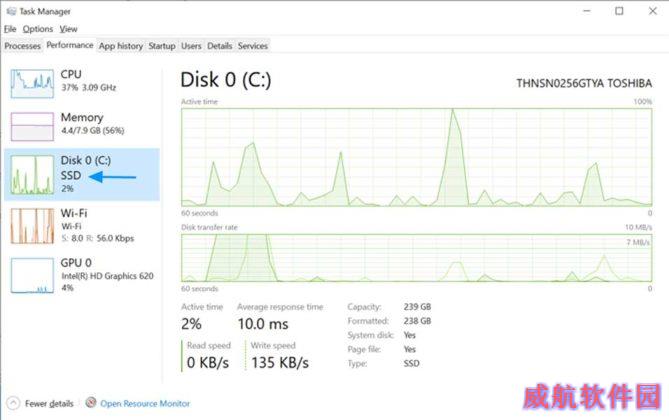Viewport: 669px width, 420px height.
Task: Open the Details tab
Action: coord(219,46)
